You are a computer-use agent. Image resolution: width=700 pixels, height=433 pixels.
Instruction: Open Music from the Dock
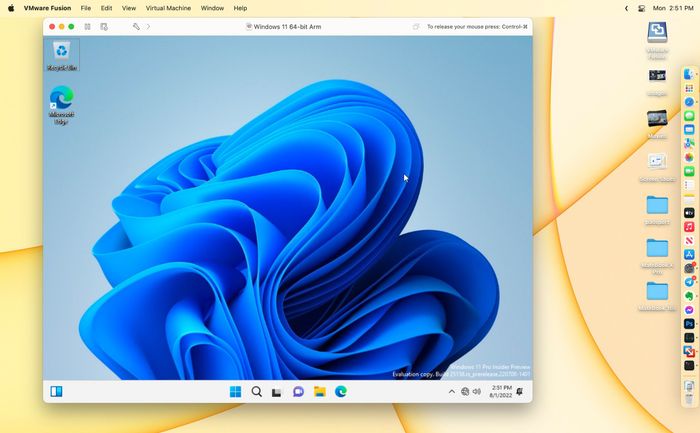689,226
